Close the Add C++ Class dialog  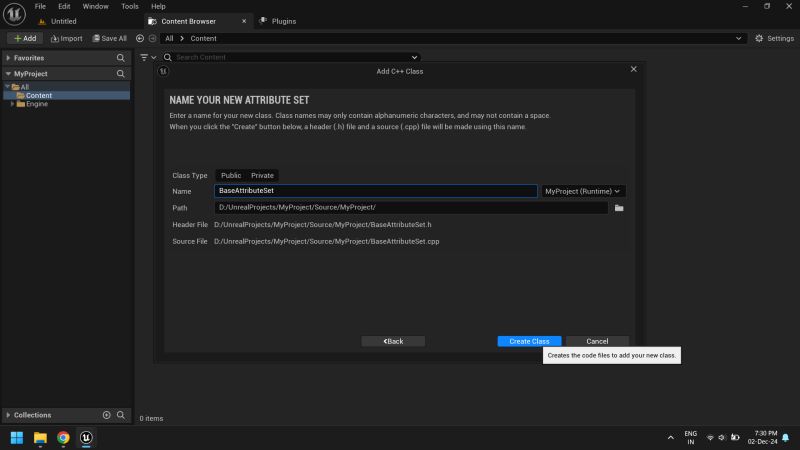633,69
